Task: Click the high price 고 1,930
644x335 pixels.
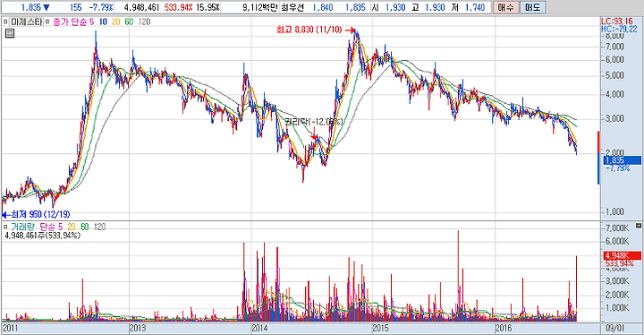Action: point(428,7)
